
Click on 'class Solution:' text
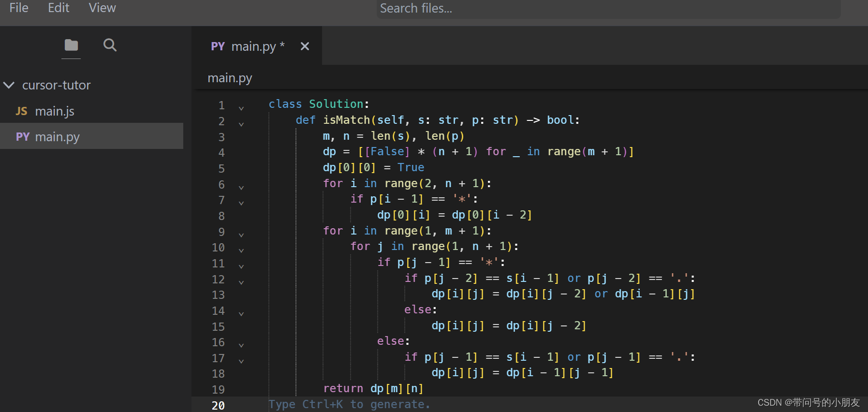click(x=319, y=104)
